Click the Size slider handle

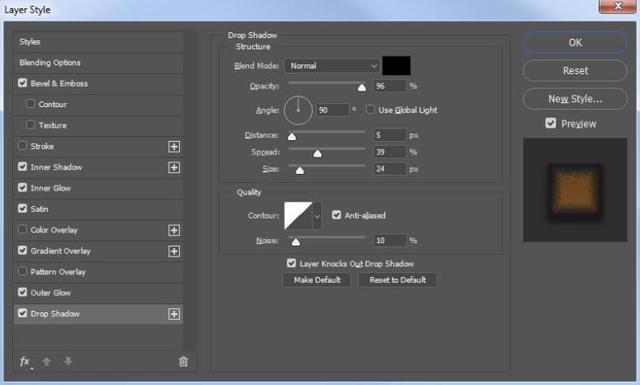pos(300,170)
